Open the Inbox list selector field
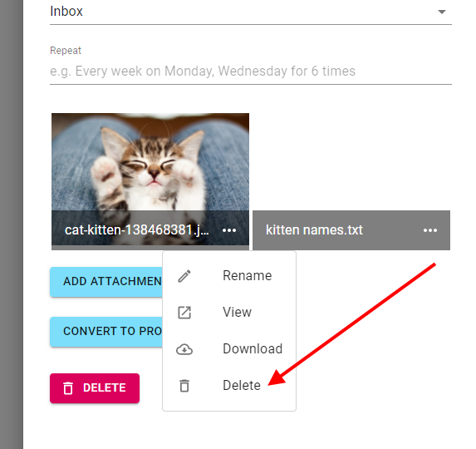 tap(251, 12)
